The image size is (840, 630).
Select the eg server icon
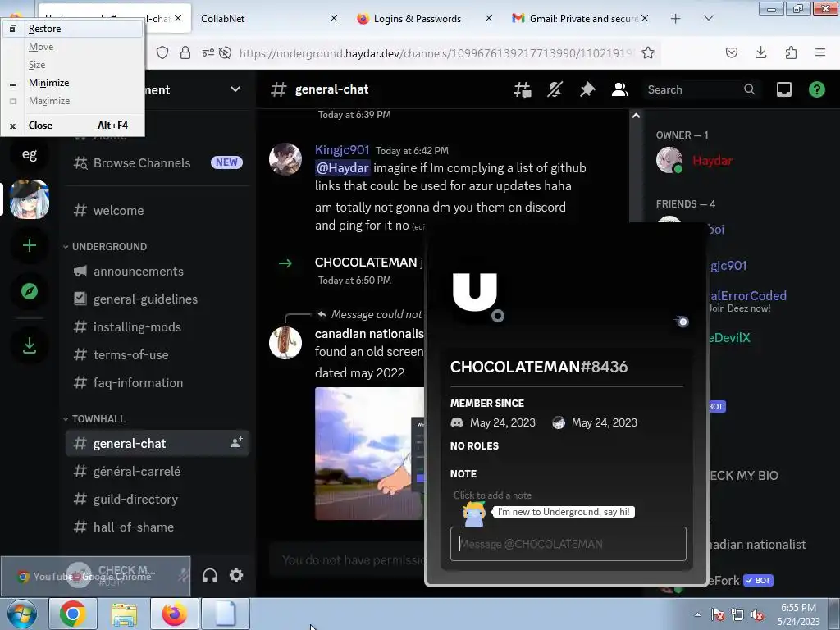pyautogui.click(x=30, y=154)
